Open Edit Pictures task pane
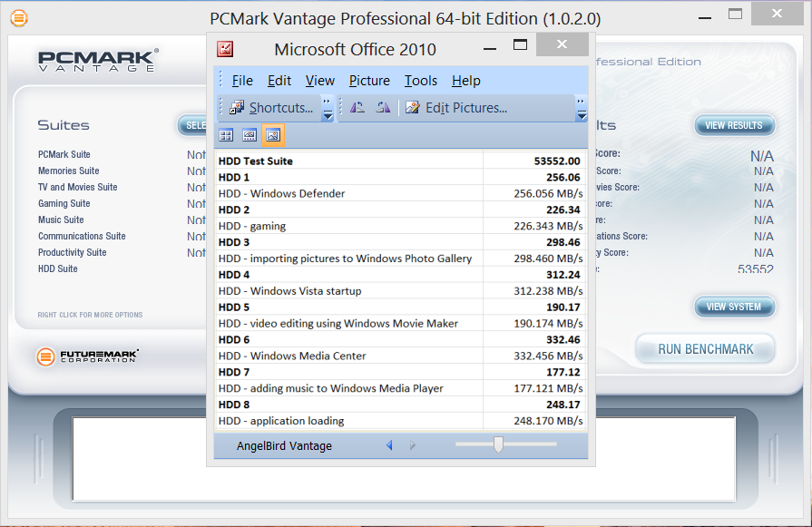Screen dimensions: 812x527 pos(456,108)
